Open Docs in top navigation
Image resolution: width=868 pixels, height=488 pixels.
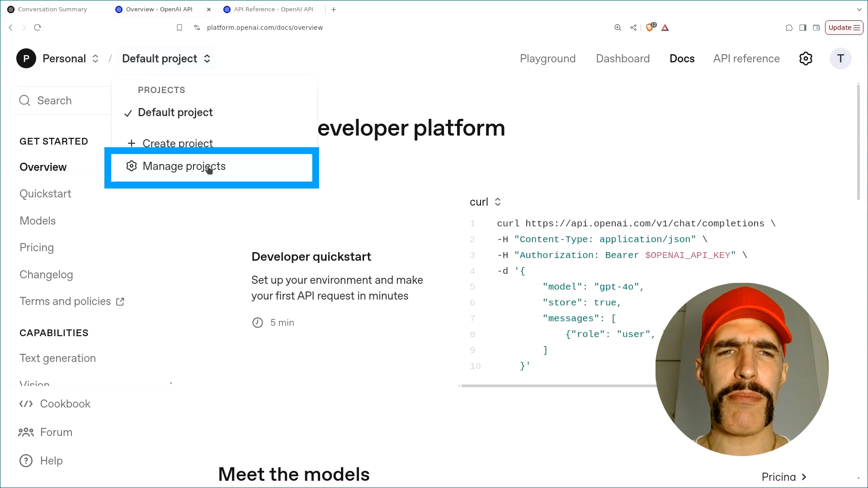point(682,59)
